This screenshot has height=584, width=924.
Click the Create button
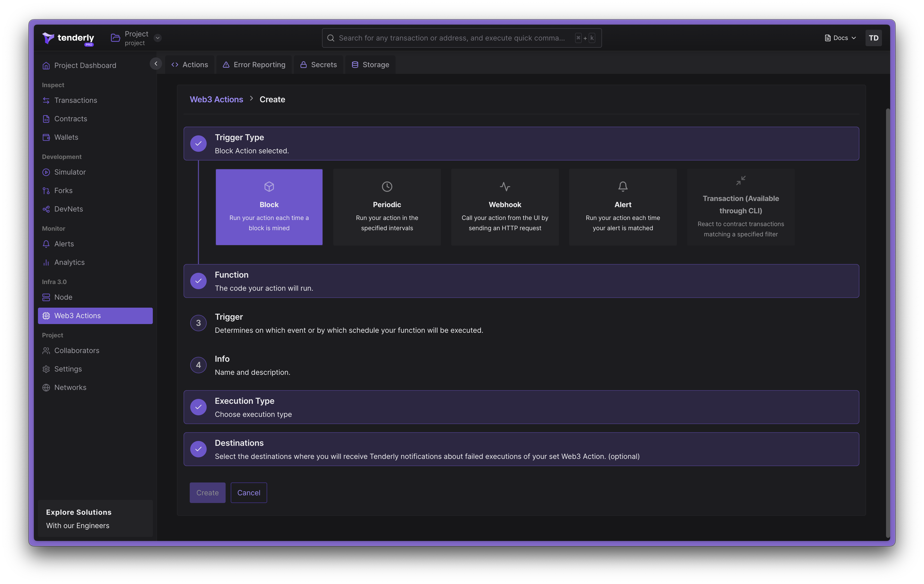click(208, 493)
